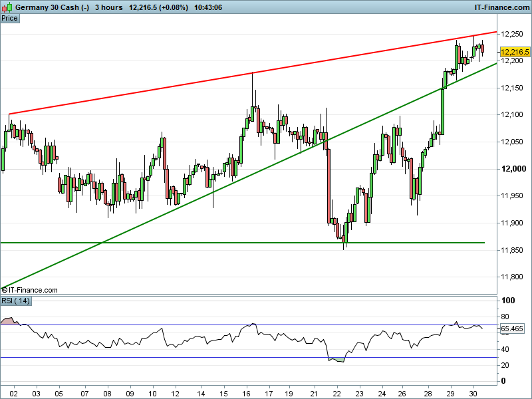
Task: Click the 12,216.5 (+0.08%) header value
Action: [158, 7]
